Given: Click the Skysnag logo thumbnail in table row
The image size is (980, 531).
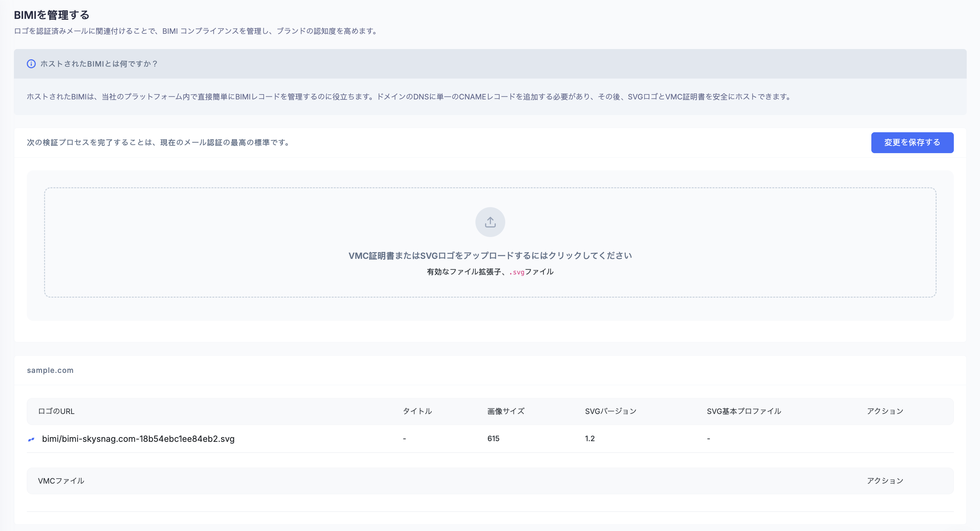Looking at the screenshot, I should coord(31,439).
